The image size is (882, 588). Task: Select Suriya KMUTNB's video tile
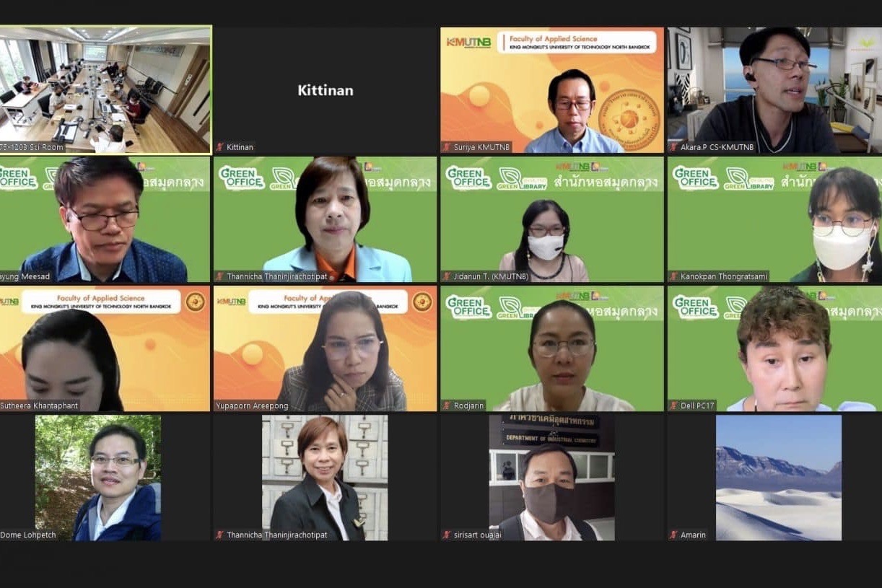552,90
